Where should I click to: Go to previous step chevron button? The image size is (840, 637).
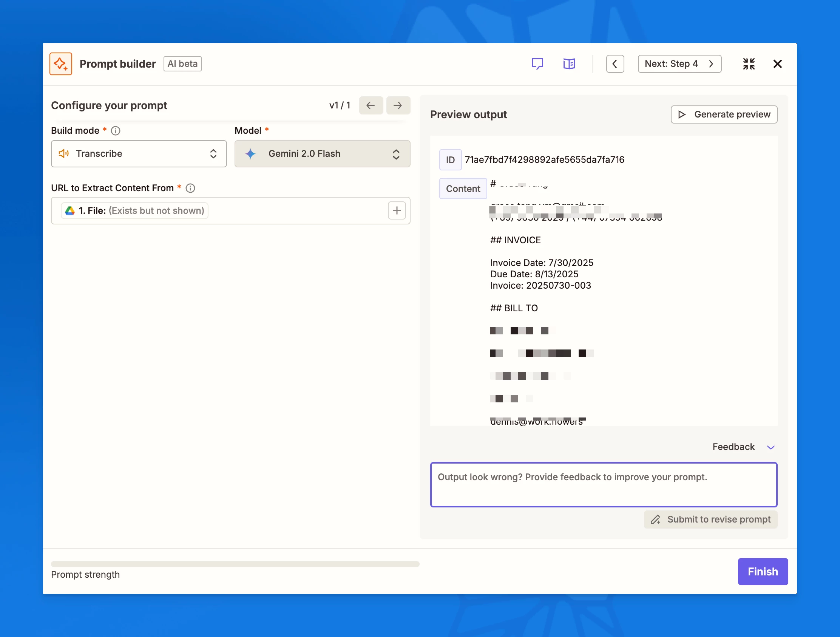point(615,64)
